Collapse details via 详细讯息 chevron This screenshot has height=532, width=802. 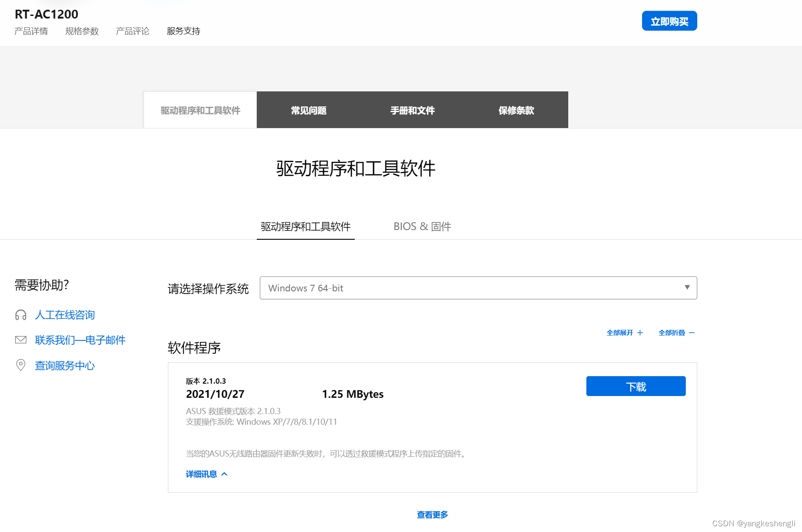click(224, 474)
